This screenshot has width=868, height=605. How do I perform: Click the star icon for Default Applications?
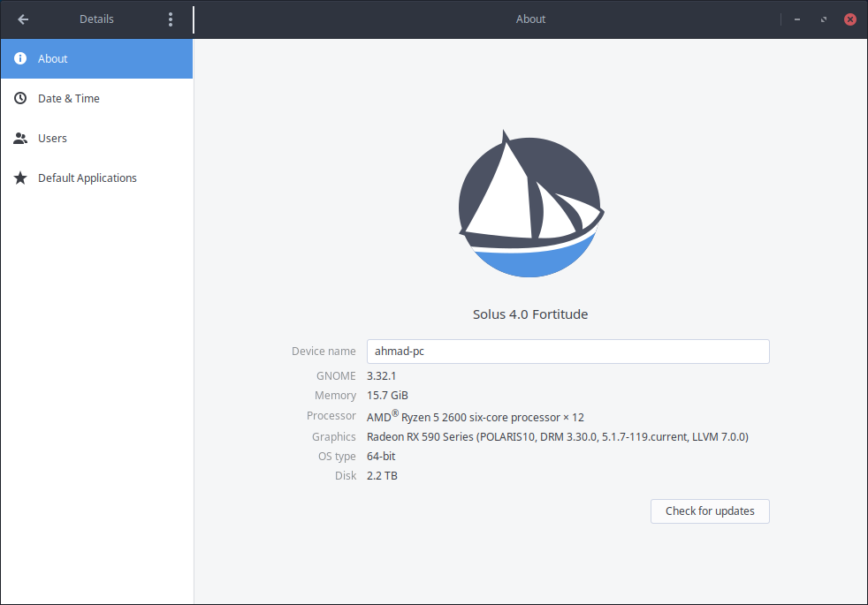tap(20, 178)
